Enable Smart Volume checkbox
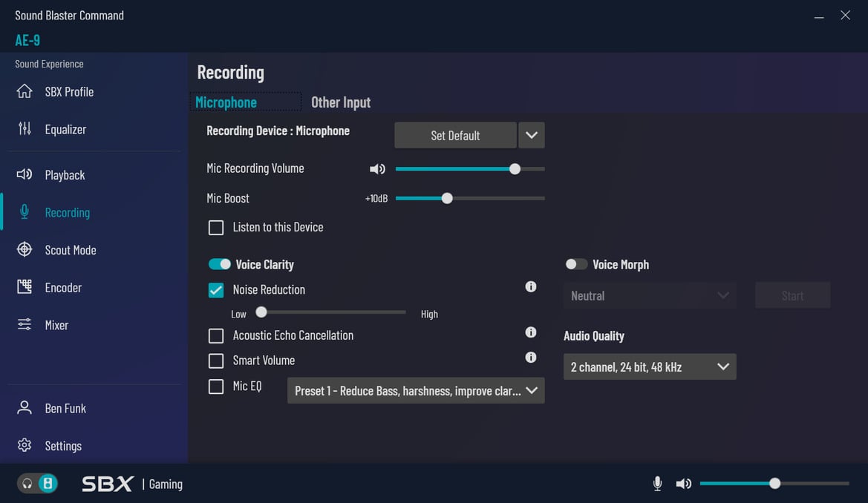 tap(216, 361)
